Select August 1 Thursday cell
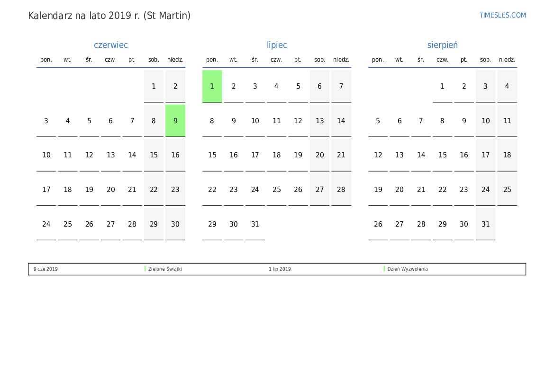554x392 pixels. pos(442,86)
